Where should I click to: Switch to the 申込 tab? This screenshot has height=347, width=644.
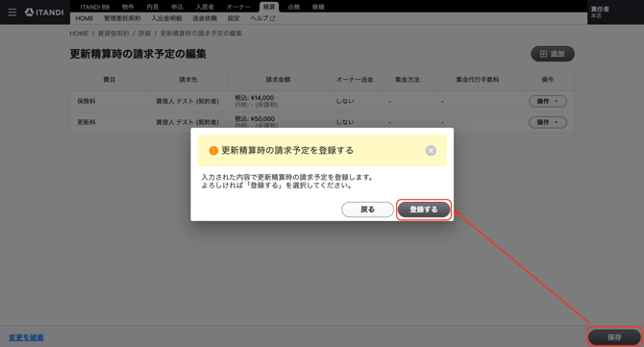click(x=177, y=7)
